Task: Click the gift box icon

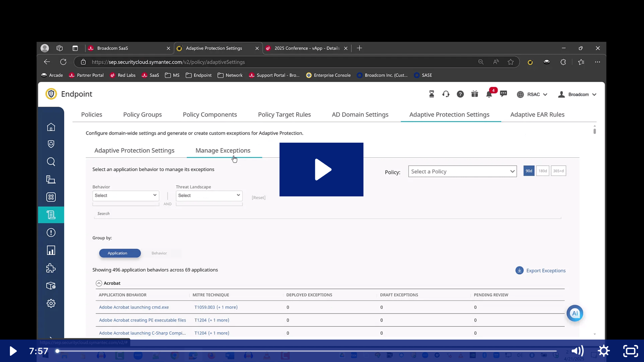Action: pos(475,94)
